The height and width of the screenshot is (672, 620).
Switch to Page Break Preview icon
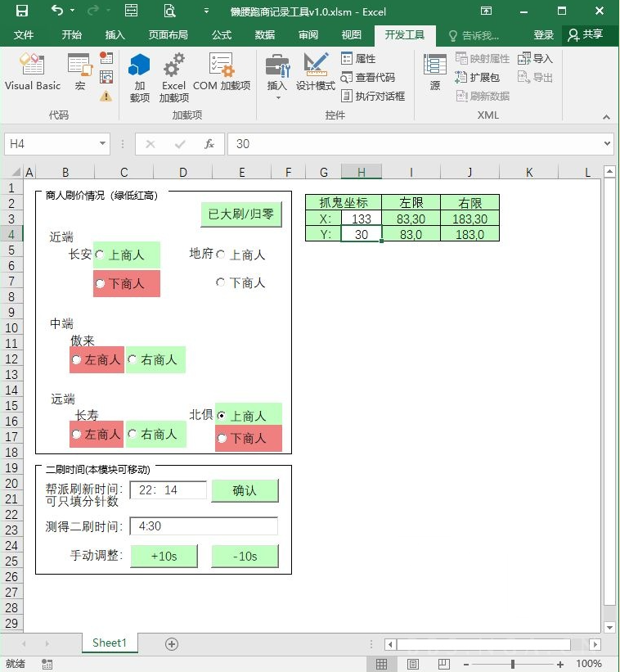click(443, 664)
